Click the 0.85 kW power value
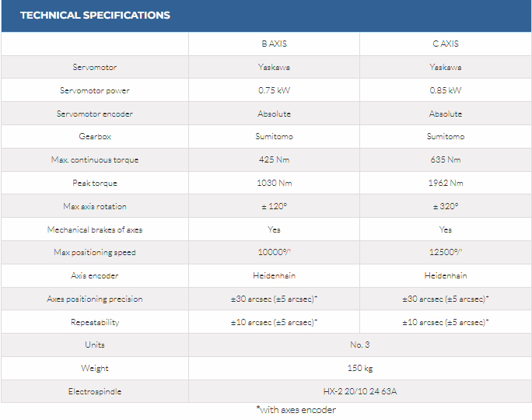Screen dimensions: 532x420 [x=446, y=90]
